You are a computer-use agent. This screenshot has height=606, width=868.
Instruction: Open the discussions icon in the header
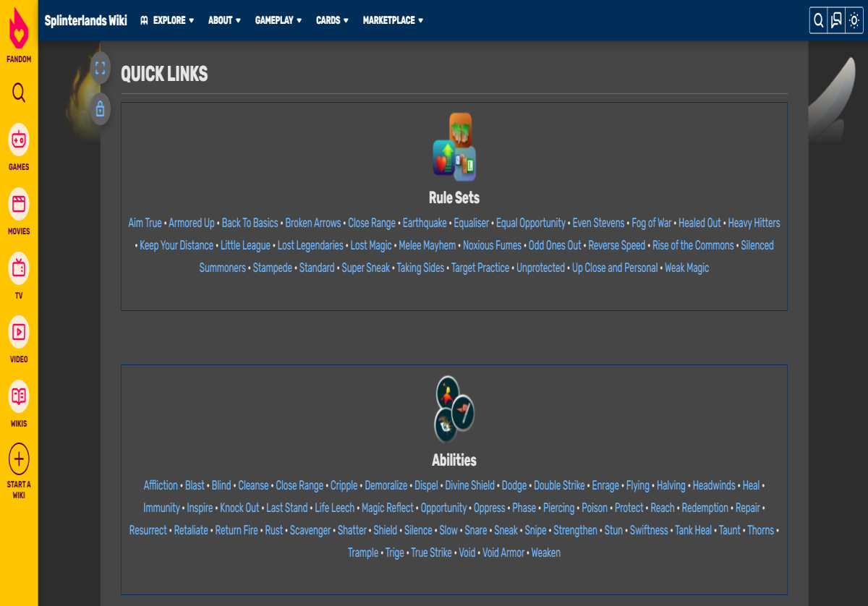click(836, 20)
